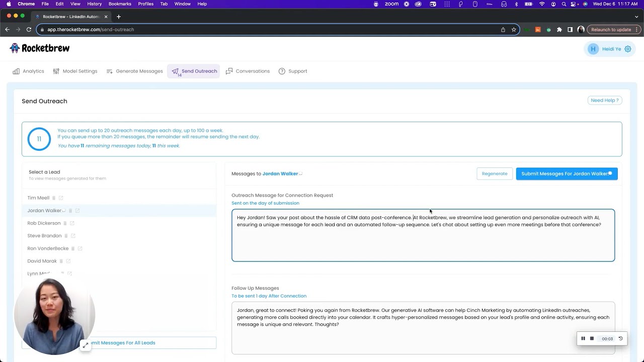Open a new browser tab
Viewport: 644px width, 362px height.
coord(119,17)
